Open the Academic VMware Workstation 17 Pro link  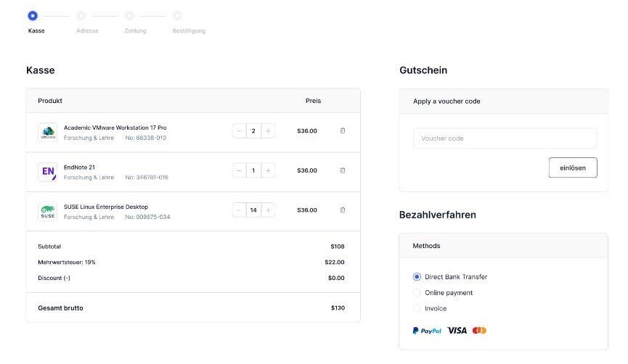115,128
